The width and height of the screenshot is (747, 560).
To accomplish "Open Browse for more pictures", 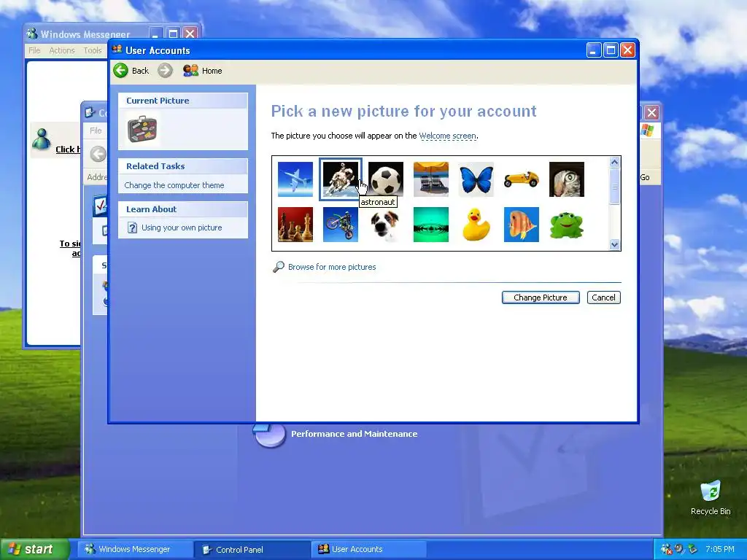I will (x=332, y=267).
